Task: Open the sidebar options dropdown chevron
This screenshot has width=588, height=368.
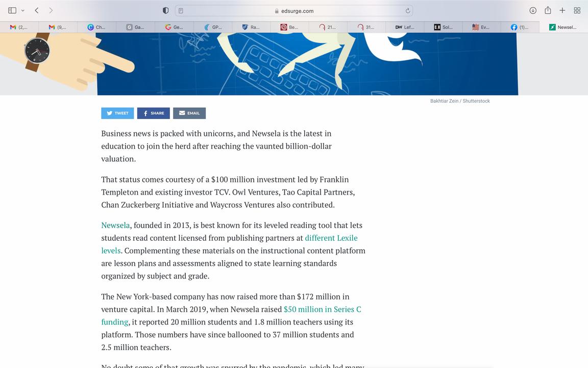Action: click(x=23, y=11)
